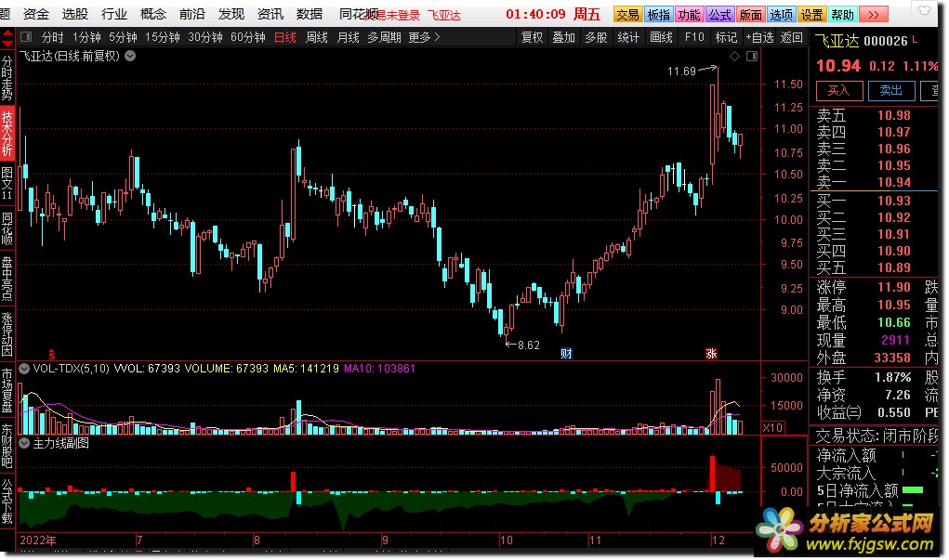Viewport: 949px width, 560px height.
Task: Expand the 主力线副图 indicator dropdown
Action: tap(24, 443)
